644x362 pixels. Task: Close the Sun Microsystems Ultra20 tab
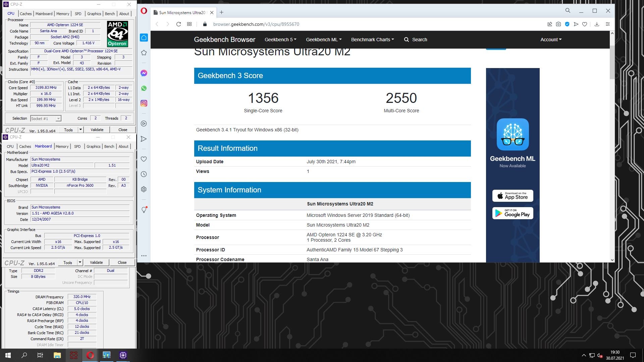coord(212,13)
